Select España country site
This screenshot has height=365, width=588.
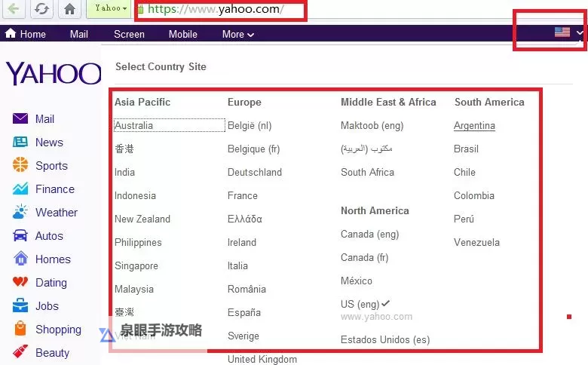point(243,312)
